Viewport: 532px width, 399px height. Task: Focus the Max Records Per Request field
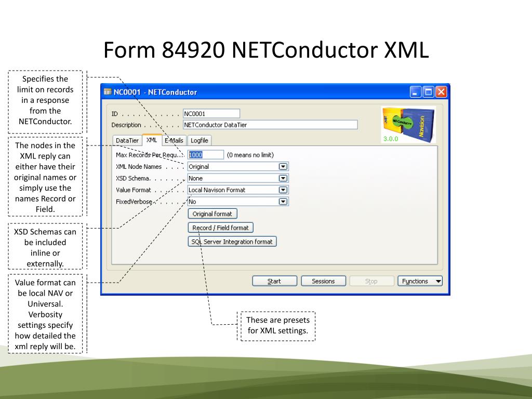pos(206,155)
